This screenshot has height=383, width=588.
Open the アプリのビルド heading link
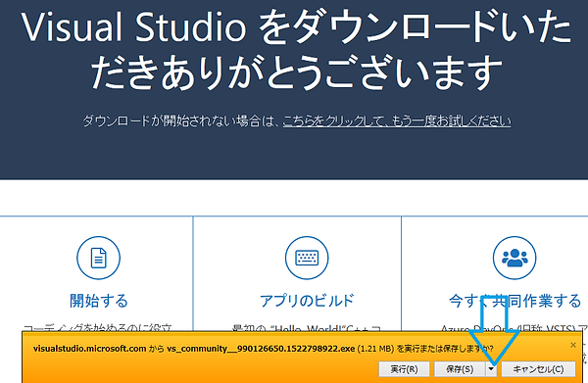(307, 301)
